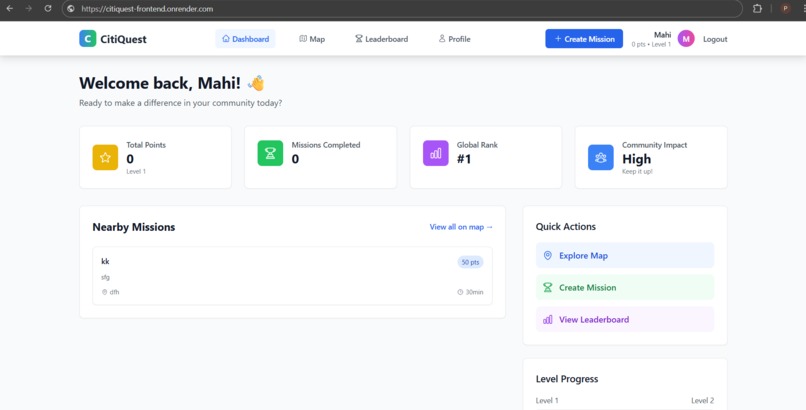The width and height of the screenshot is (806, 410).
Task: Go to the Profile tab
Action: point(454,39)
